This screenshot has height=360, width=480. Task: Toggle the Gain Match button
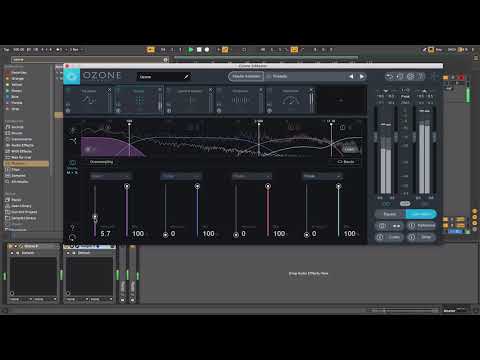(x=421, y=214)
